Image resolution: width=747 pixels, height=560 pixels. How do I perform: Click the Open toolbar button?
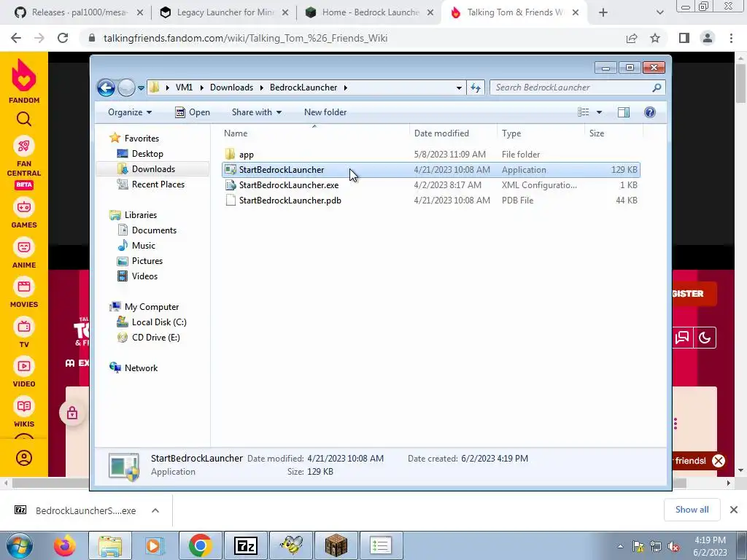pos(193,112)
